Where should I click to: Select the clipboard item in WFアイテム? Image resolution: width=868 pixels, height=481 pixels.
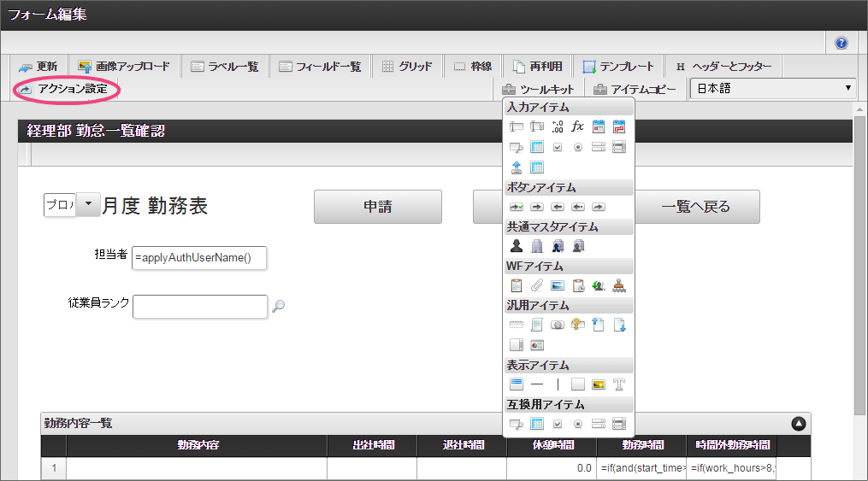(x=517, y=285)
